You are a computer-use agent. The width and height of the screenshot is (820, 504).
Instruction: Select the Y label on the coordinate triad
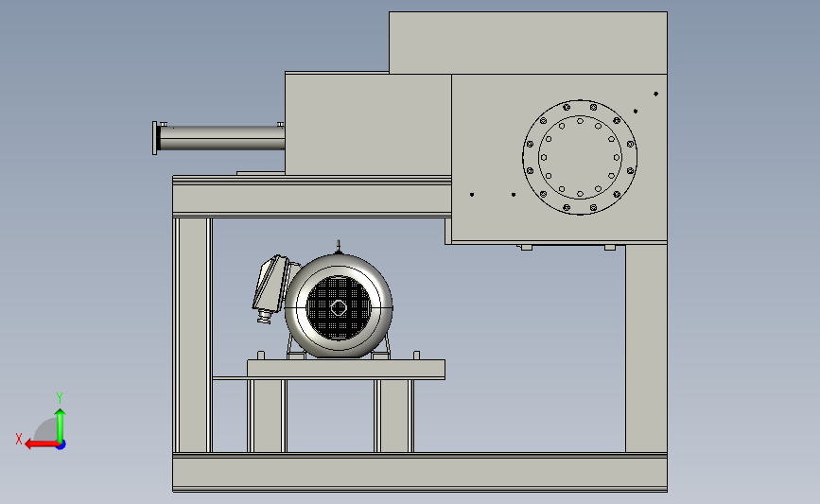59,398
